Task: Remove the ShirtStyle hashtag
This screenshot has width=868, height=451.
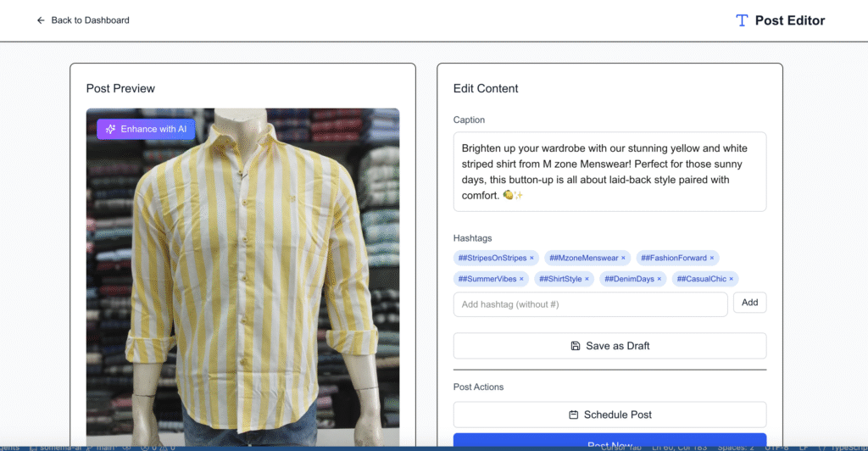Action: point(586,279)
